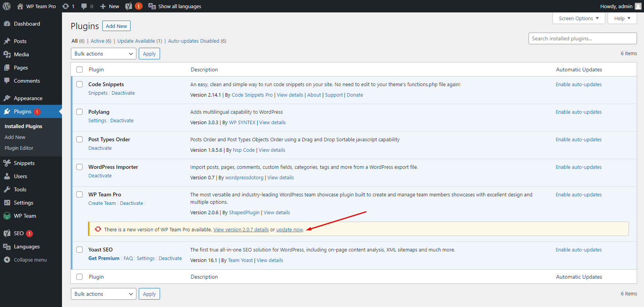Expand the Help panel
This screenshot has height=307, width=644.
622,18
